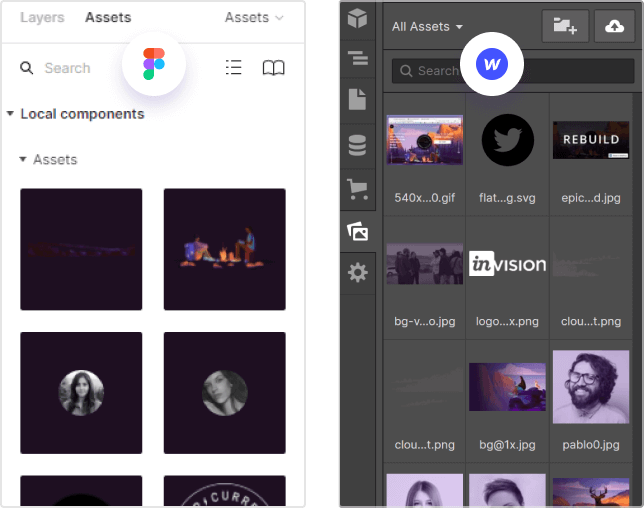Open the Navigator panel icon in the Webflow sidebar
Viewport: 644px width, 508px height.
tap(357, 58)
